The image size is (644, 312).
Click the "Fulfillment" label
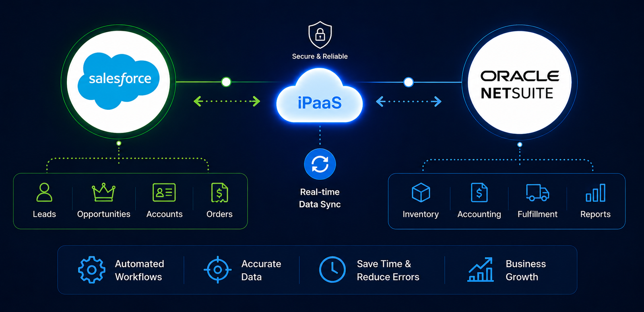pyautogui.click(x=537, y=214)
